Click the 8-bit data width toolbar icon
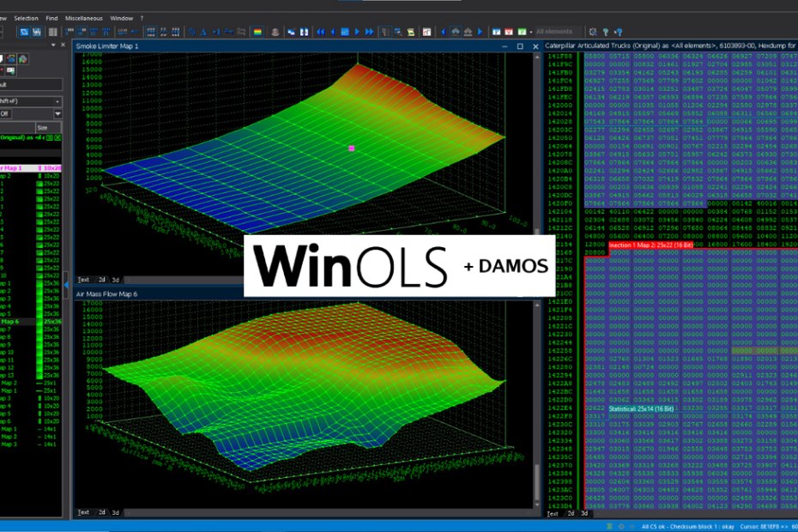The image size is (798, 532). [70, 32]
